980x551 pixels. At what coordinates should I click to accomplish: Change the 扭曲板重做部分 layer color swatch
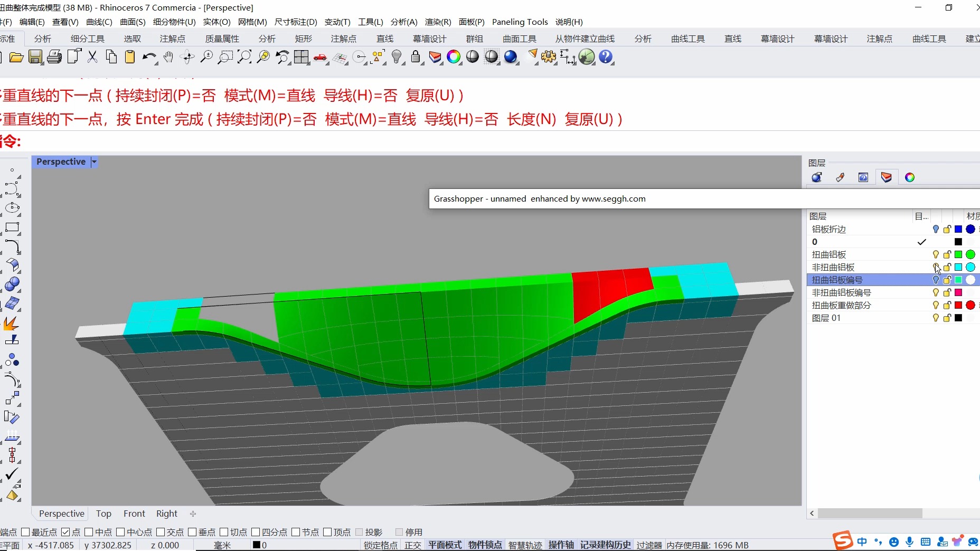(x=958, y=305)
